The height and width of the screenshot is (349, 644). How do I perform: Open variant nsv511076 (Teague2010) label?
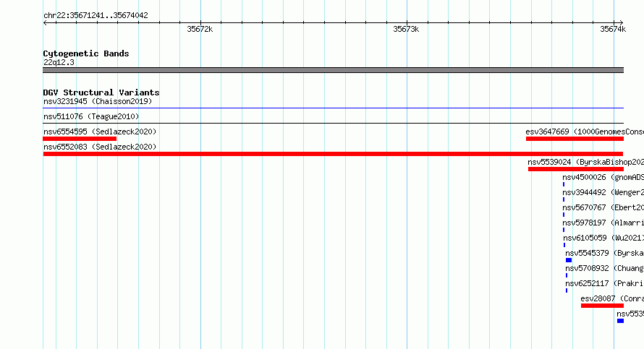tap(91, 116)
